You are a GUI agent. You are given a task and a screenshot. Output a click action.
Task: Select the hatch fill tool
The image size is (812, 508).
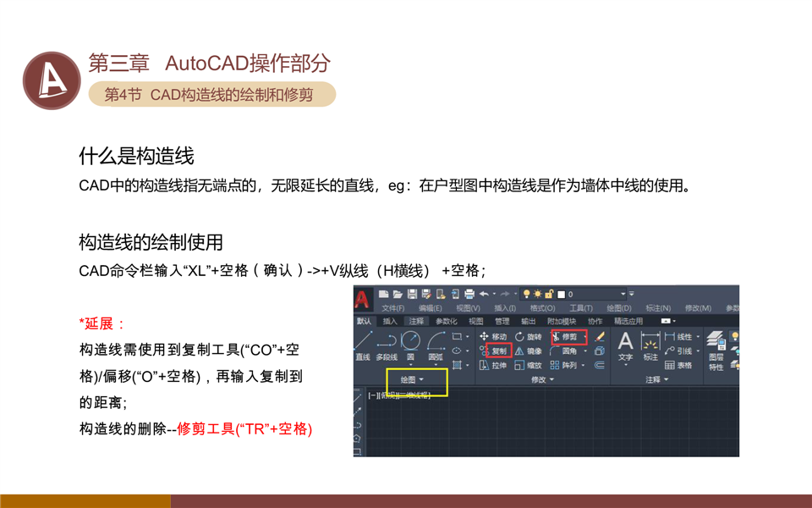click(456, 366)
